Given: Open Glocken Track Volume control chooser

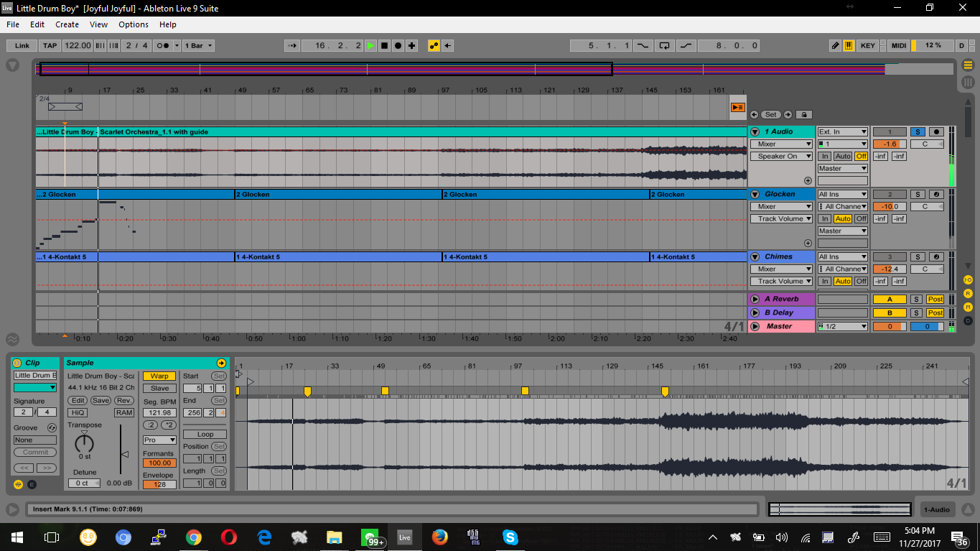Looking at the screenshot, I should pyautogui.click(x=781, y=218).
